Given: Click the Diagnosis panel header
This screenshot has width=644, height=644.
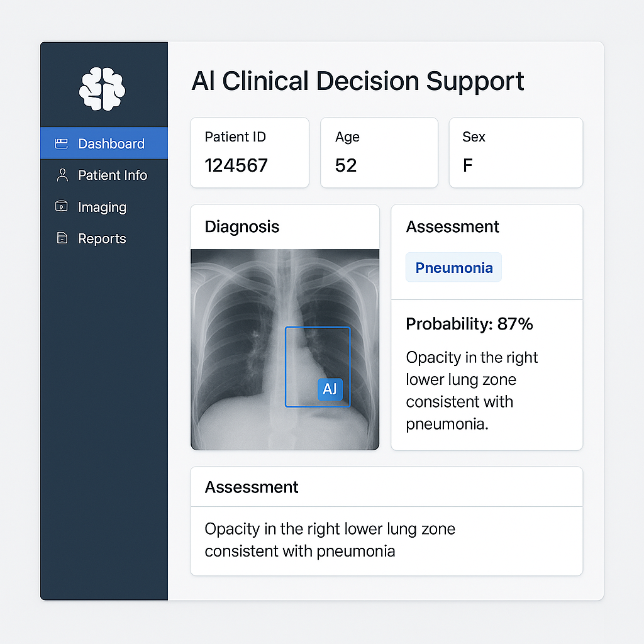Looking at the screenshot, I should click(x=285, y=226).
